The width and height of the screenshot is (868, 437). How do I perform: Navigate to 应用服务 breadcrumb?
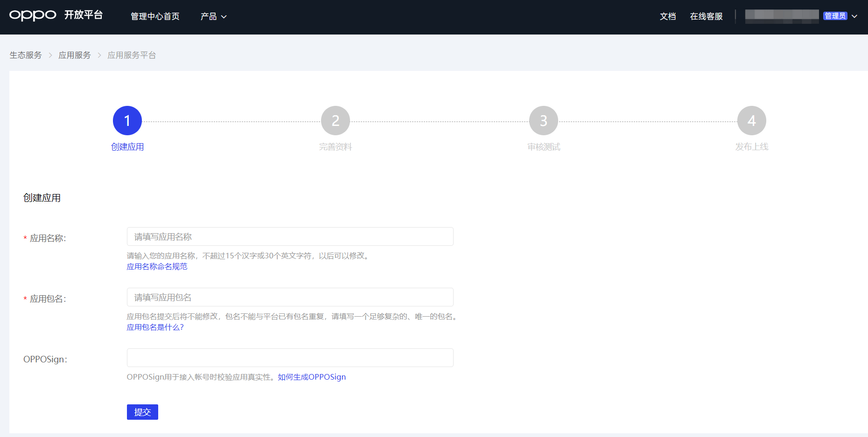tap(75, 55)
